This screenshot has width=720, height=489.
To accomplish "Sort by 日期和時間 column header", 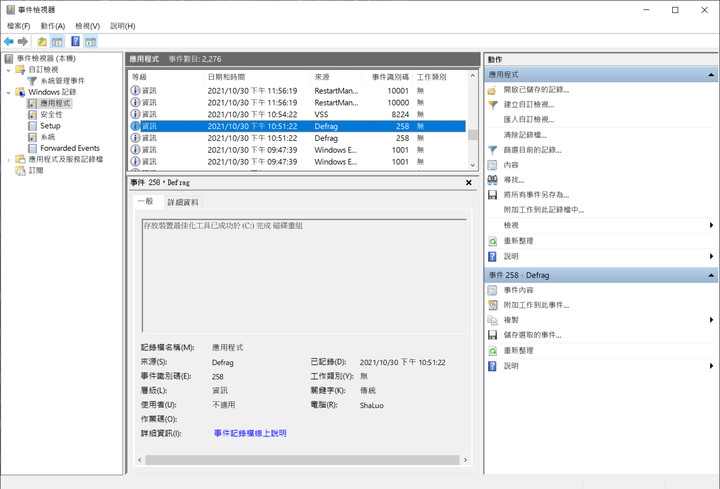I will [x=257, y=77].
